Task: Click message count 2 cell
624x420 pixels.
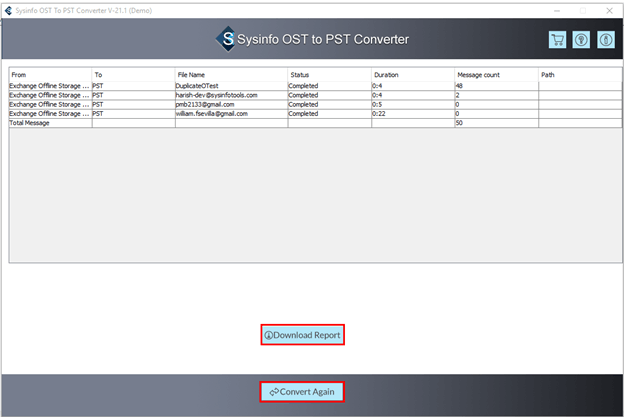Action: click(497, 95)
